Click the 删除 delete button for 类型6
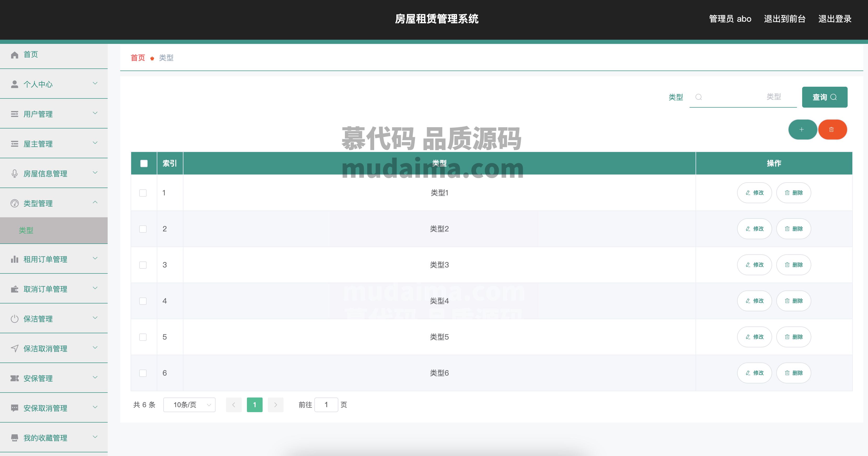 [x=794, y=373]
